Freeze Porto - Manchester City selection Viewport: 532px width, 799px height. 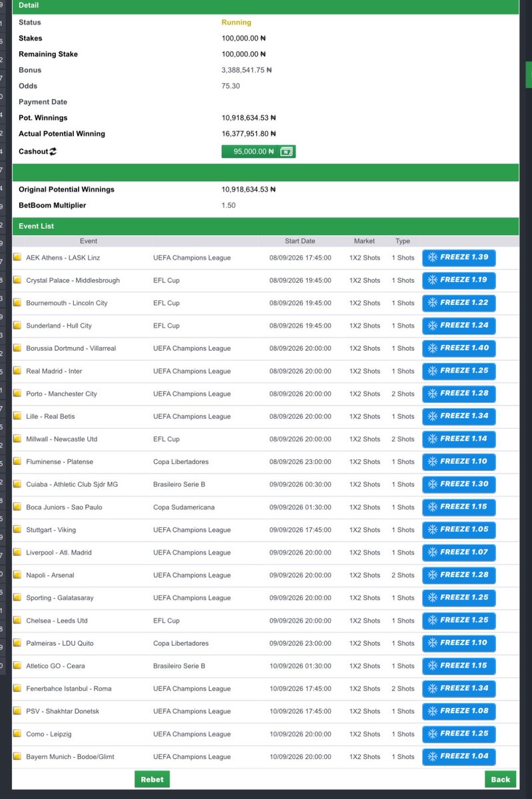point(459,393)
